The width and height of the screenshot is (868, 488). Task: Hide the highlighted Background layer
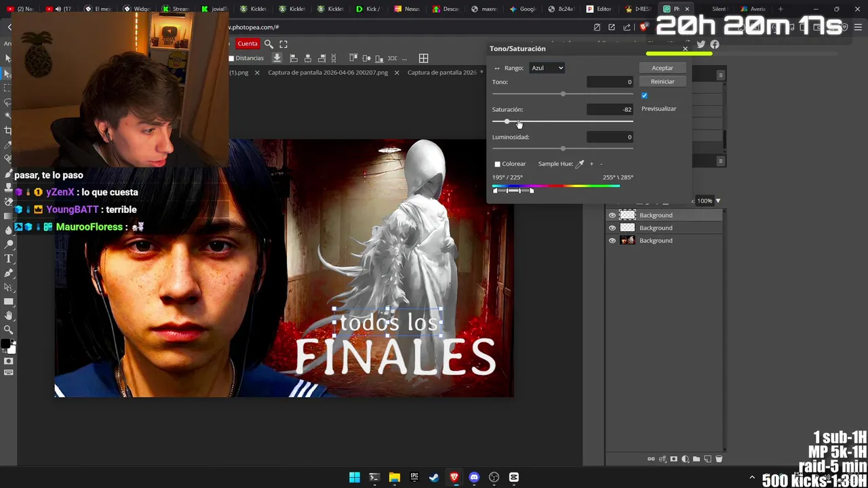coord(612,216)
